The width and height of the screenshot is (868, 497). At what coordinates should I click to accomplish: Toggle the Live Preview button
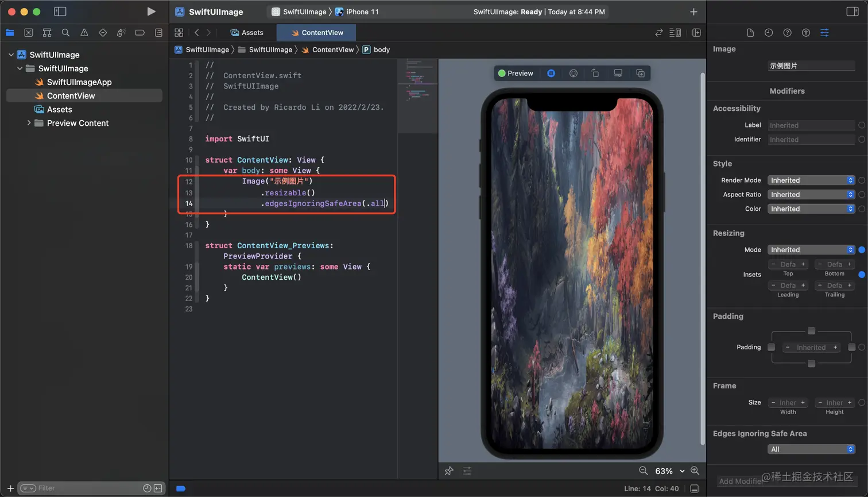(x=551, y=74)
